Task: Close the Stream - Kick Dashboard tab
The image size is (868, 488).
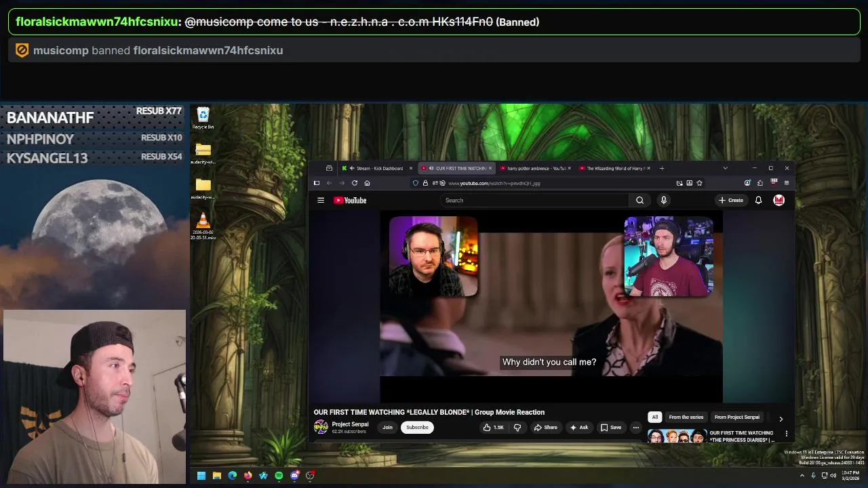Action: [410, 168]
